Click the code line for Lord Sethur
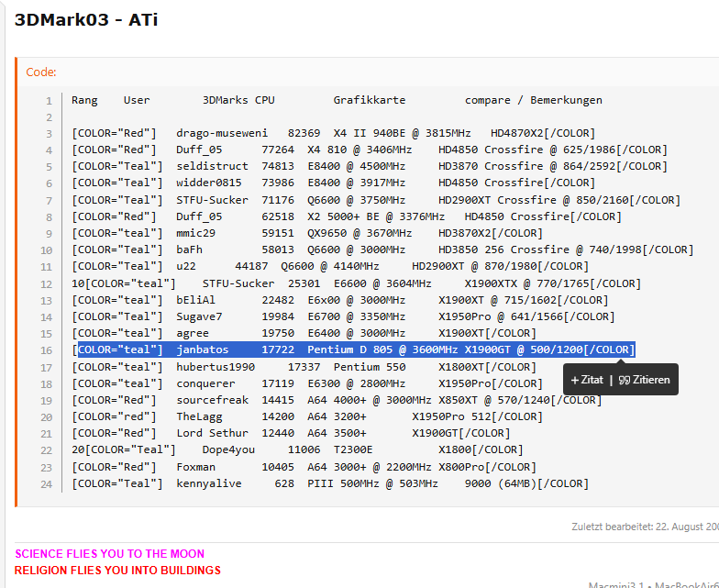Image resolution: width=719 pixels, height=588 pixels. pyautogui.click(x=291, y=433)
